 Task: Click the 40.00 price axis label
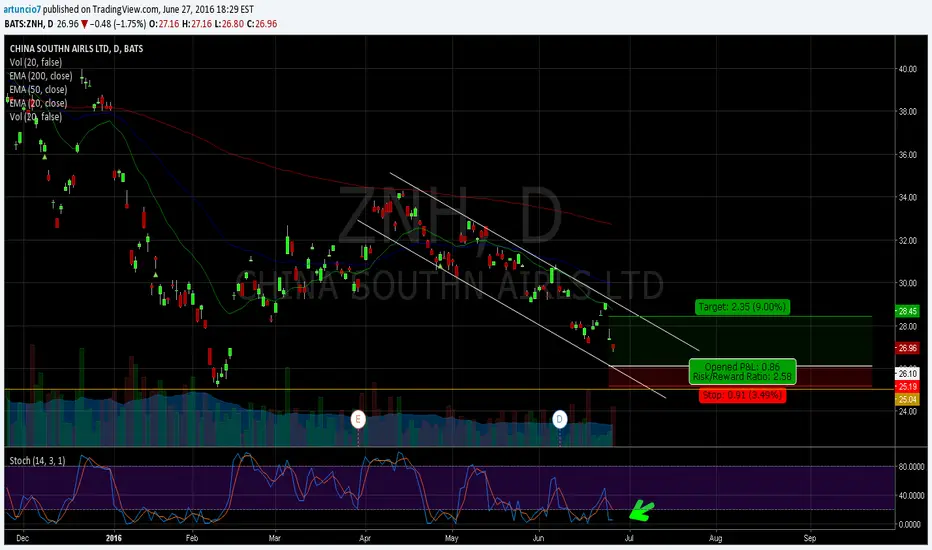(x=907, y=69)
